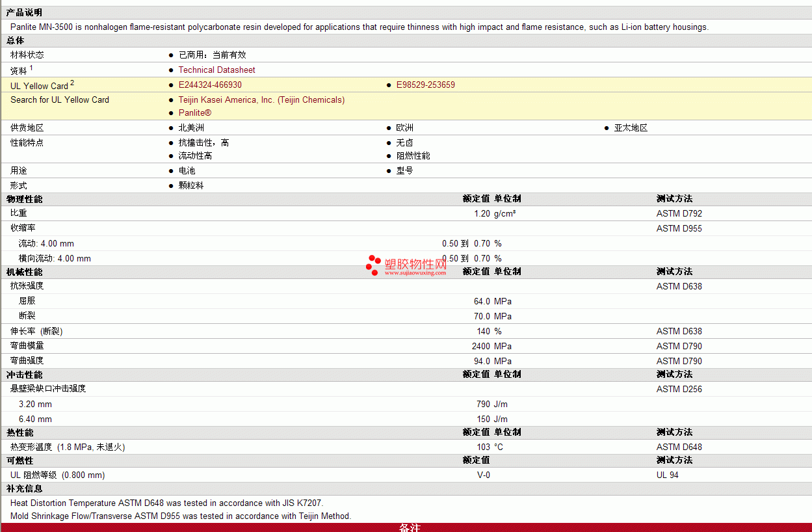This screenshot has width=812, height=532.
Task: Click the UL 阻燃等级 (0.800 mm) row
Action: click(406, 475)
